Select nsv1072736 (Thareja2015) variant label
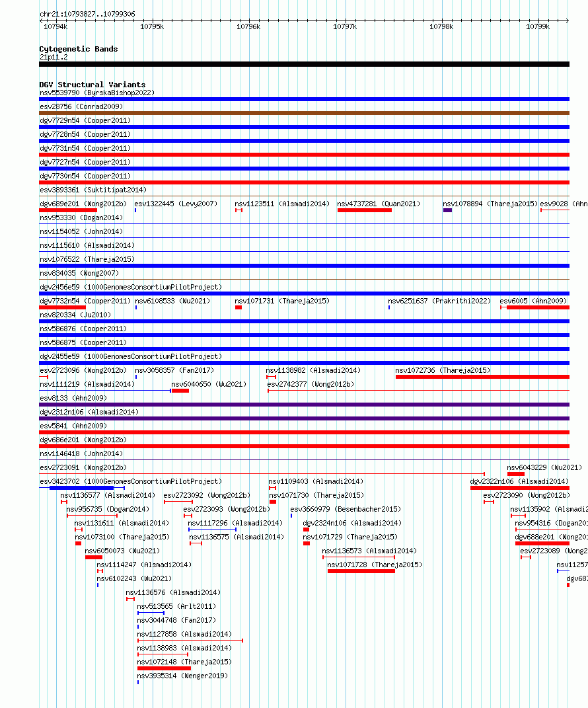Image resolution: width=588 pixels, height=708 pixels. pyautogui.click(x=443, y=370)
